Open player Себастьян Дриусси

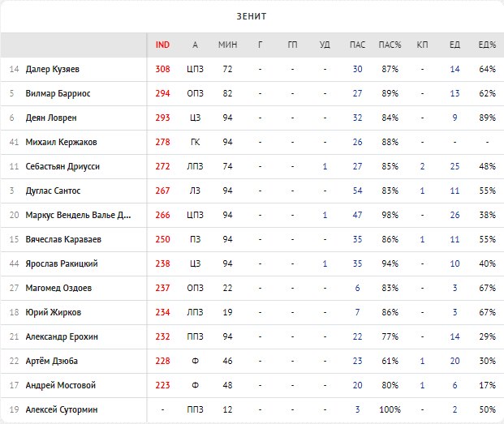pyautogui.click(x=62, y=166)
